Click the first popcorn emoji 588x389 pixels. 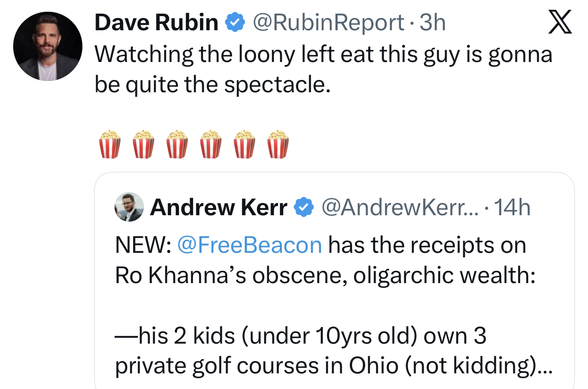pos(110,144)
